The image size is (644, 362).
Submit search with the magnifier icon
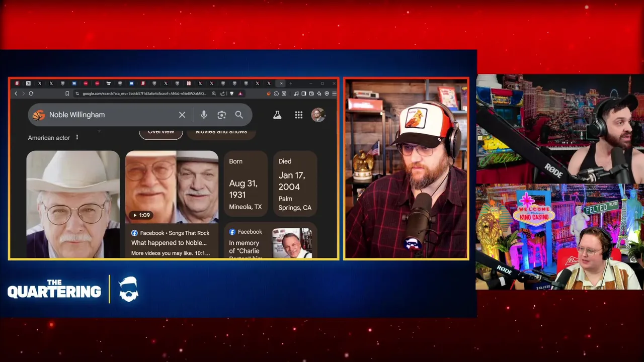[239, 115]
